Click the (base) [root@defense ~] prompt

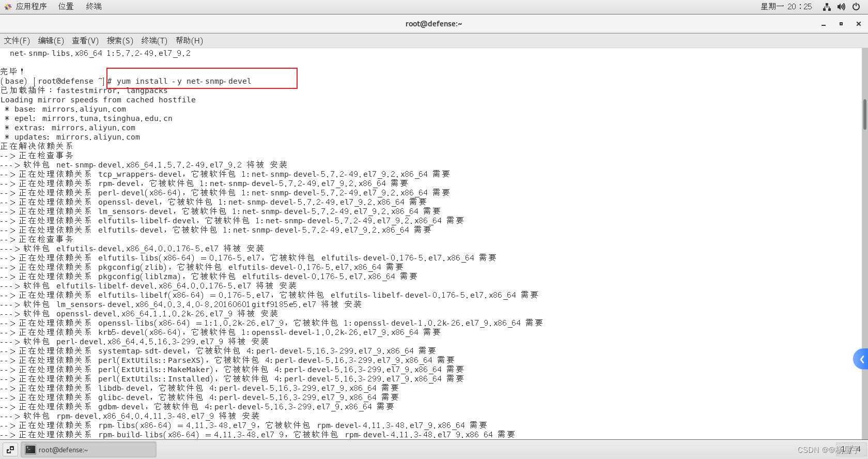52,81
